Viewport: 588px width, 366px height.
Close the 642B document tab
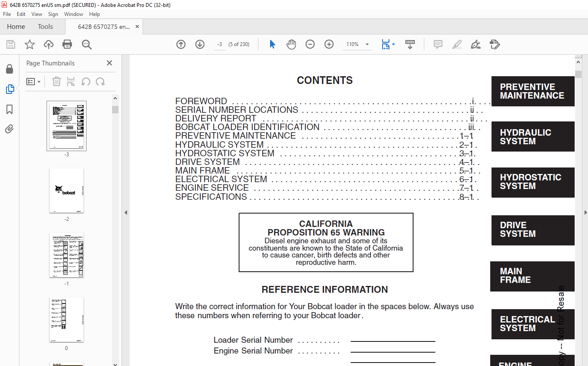pyautogui.click(x=137, y=27)
